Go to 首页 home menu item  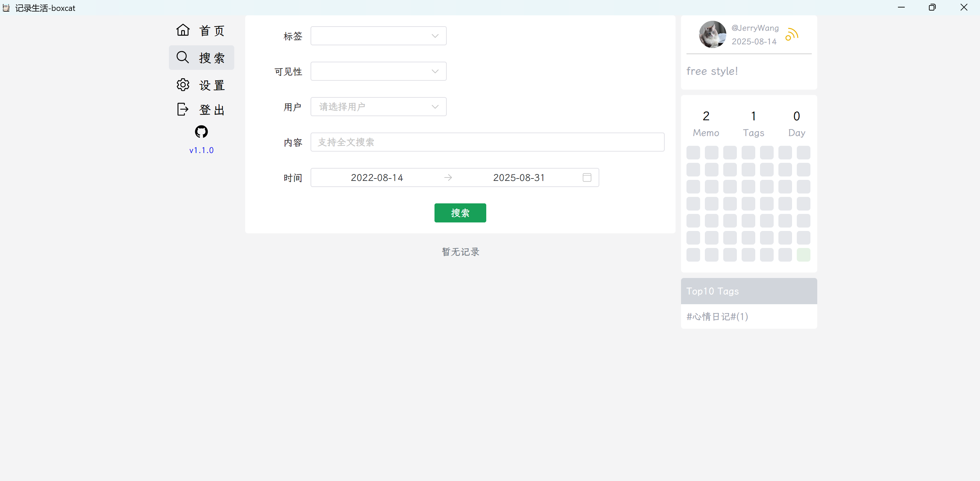pyautogui.click(x=202, y=30)
